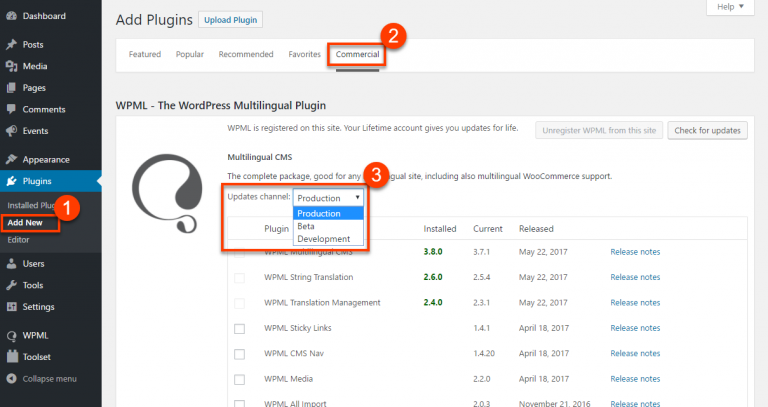
Task: Click installed version 3.8.0
Action: pyautogui.click(x=433, y=252)
